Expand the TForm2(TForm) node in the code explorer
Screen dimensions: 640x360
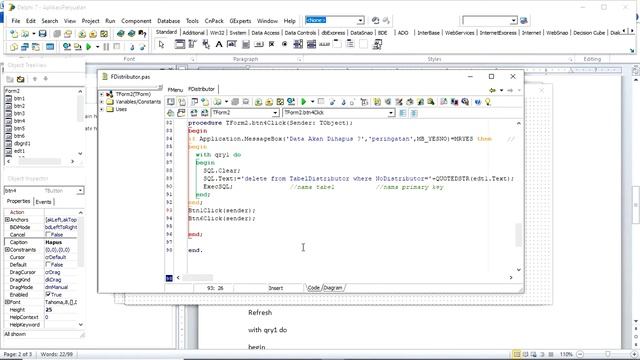(x=102, y=94)
